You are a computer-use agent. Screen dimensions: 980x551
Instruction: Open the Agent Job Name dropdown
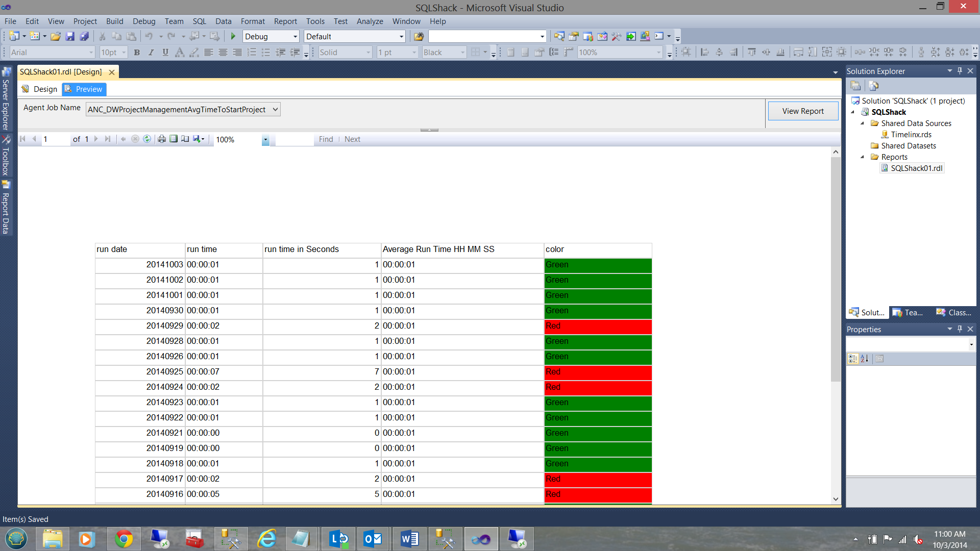(x=275, y=109)
